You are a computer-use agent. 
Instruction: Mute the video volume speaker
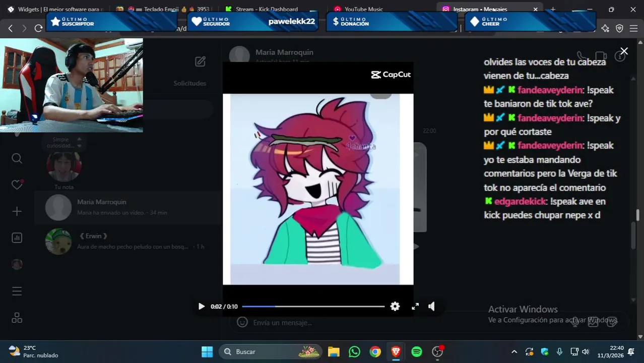[432, 307]
